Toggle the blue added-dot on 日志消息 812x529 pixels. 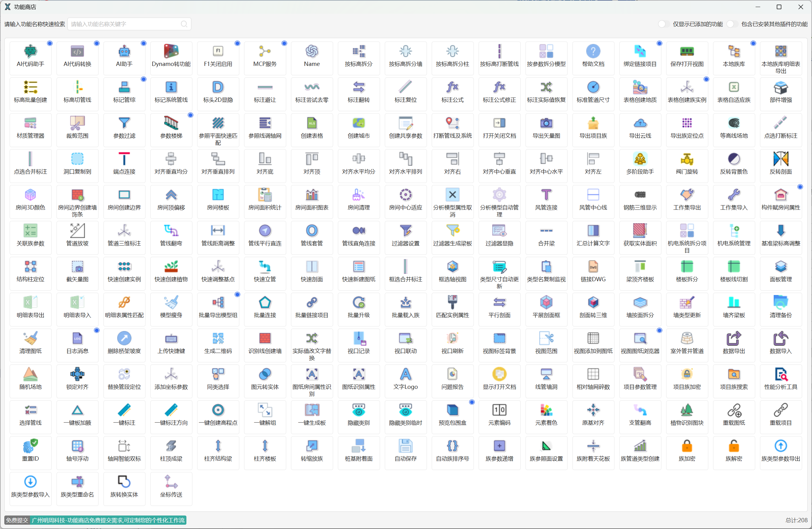pos(97,330)
